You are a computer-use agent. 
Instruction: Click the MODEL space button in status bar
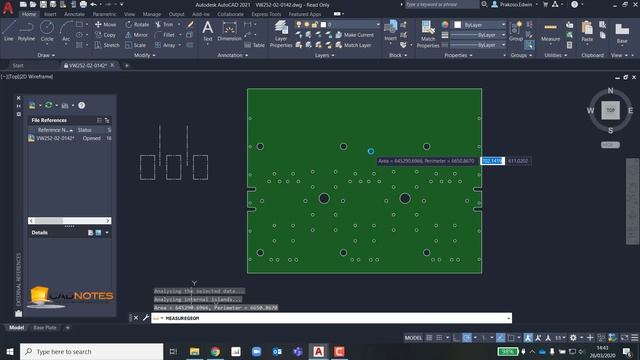coord(413,338)
